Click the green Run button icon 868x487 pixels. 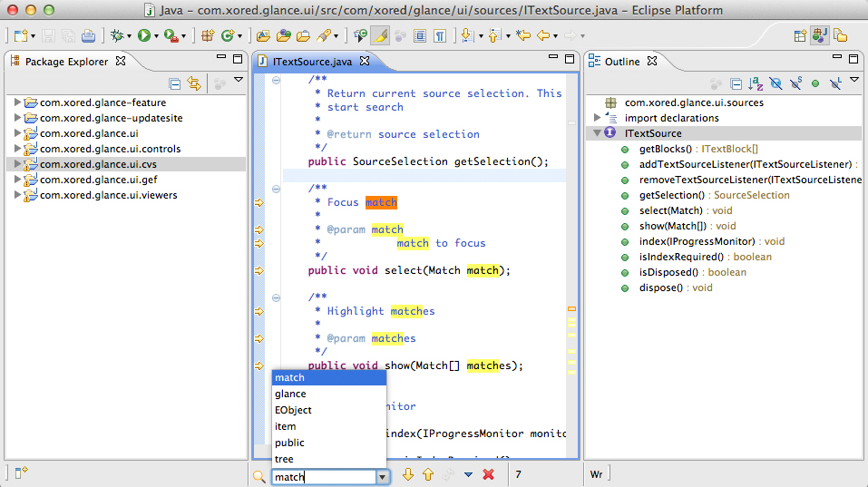click(143, 36)
